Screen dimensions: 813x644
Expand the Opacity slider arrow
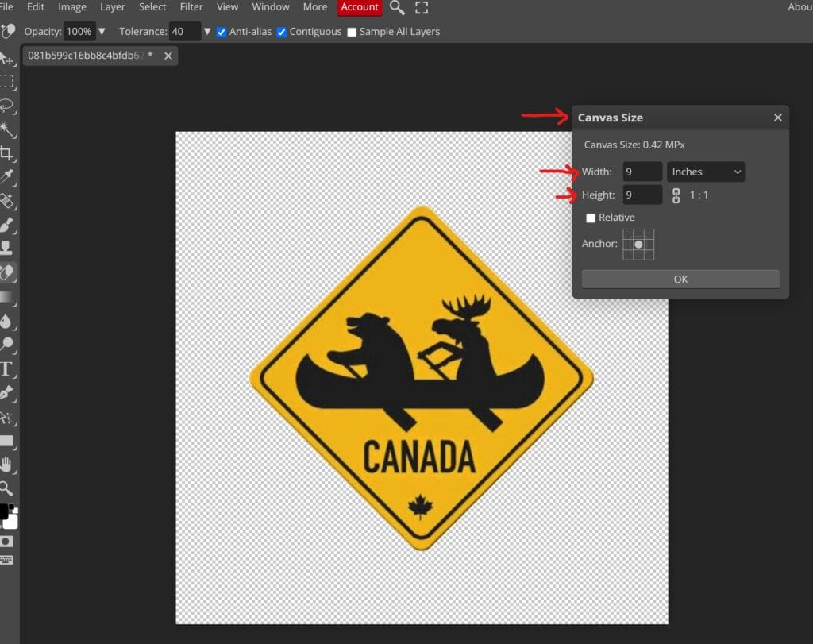pyautogui.click(x=102, y=32)
